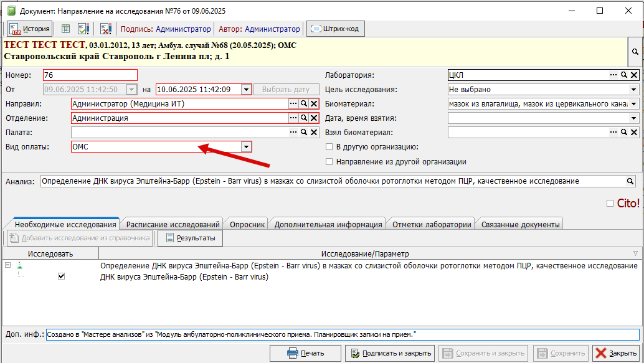Open the Связанные документы tab
Image resolution: width=644 pixels, height=363 pixels.
(x=521, y=225)
